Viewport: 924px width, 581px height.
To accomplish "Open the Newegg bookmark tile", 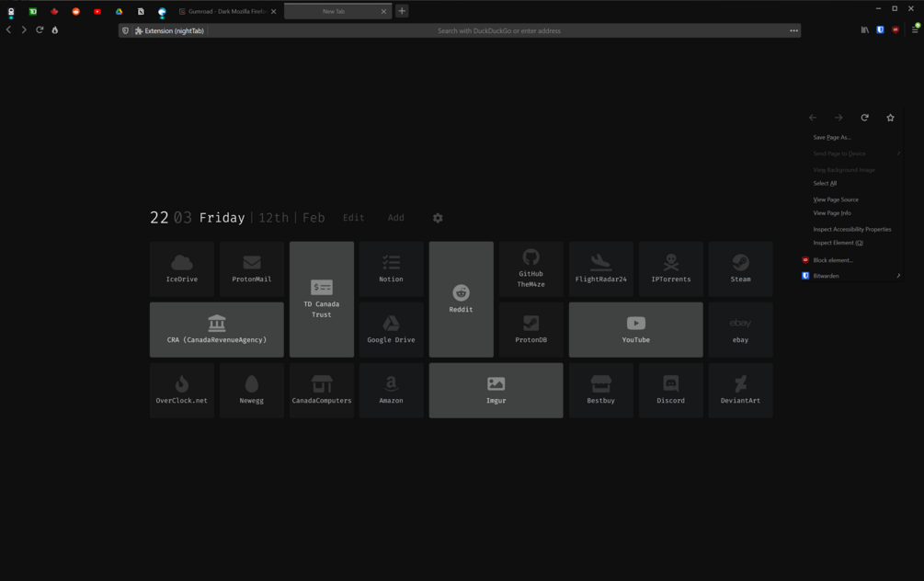I will [x=252, y=390].
